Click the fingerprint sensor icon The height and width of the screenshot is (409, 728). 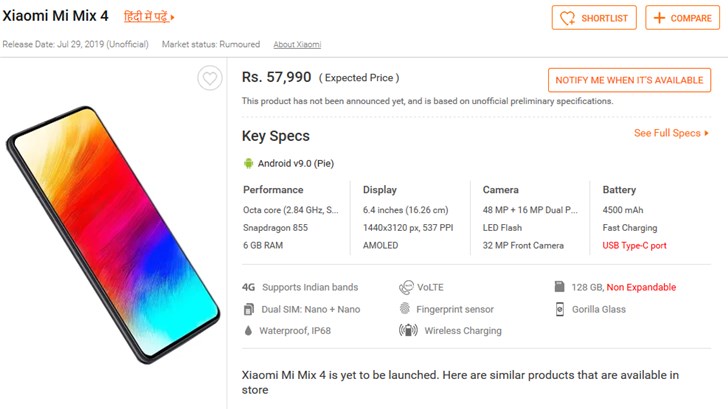(406, 309)
